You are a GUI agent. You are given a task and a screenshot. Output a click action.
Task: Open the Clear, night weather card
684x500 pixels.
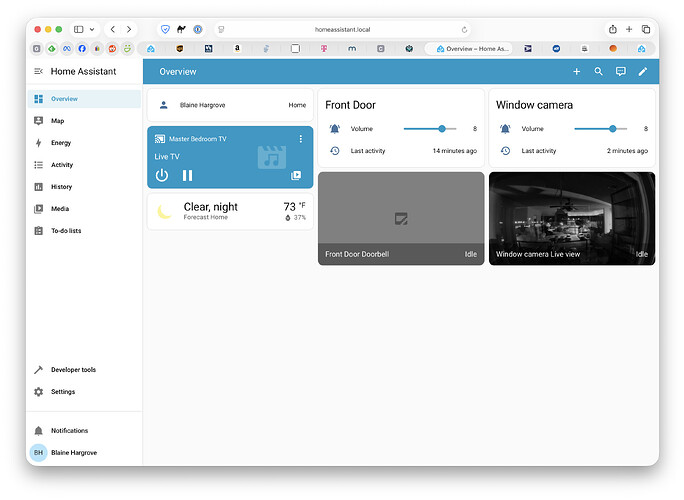230,211
